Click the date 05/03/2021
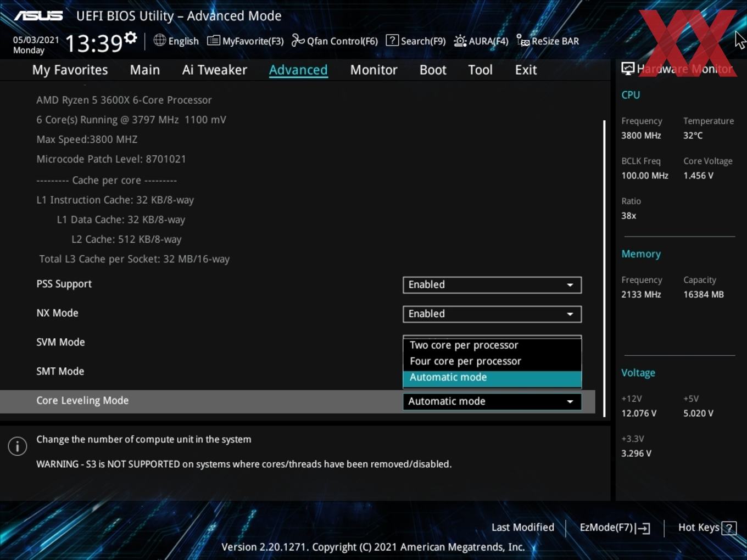 tap(36, 40)
